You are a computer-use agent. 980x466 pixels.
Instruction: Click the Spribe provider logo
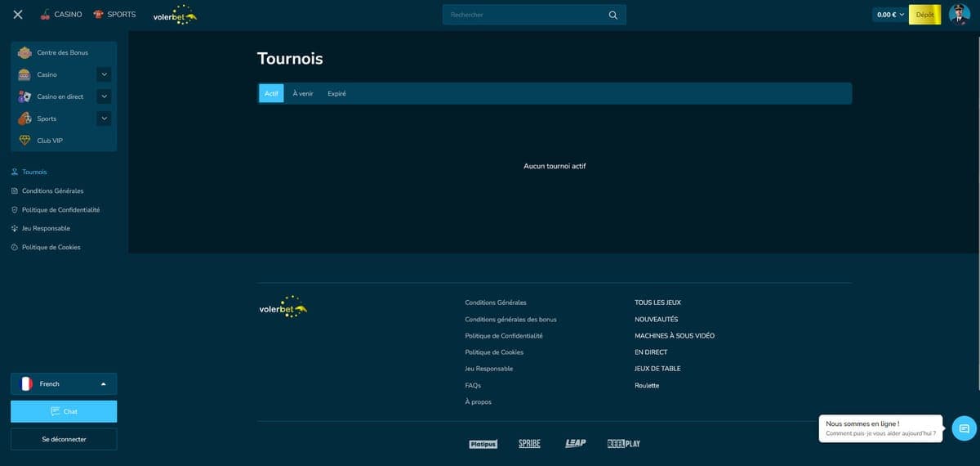pyautogui.click(x=529, y=443)
